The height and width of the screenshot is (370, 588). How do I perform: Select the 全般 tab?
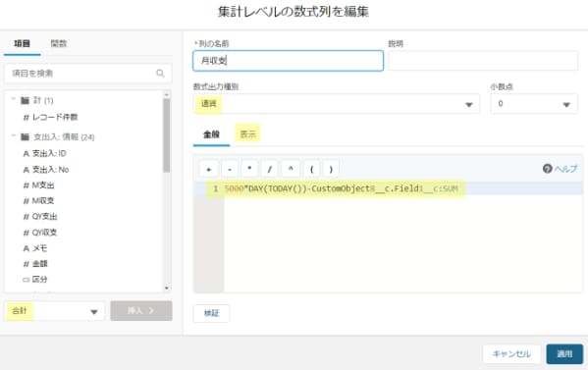click(211, 134)
